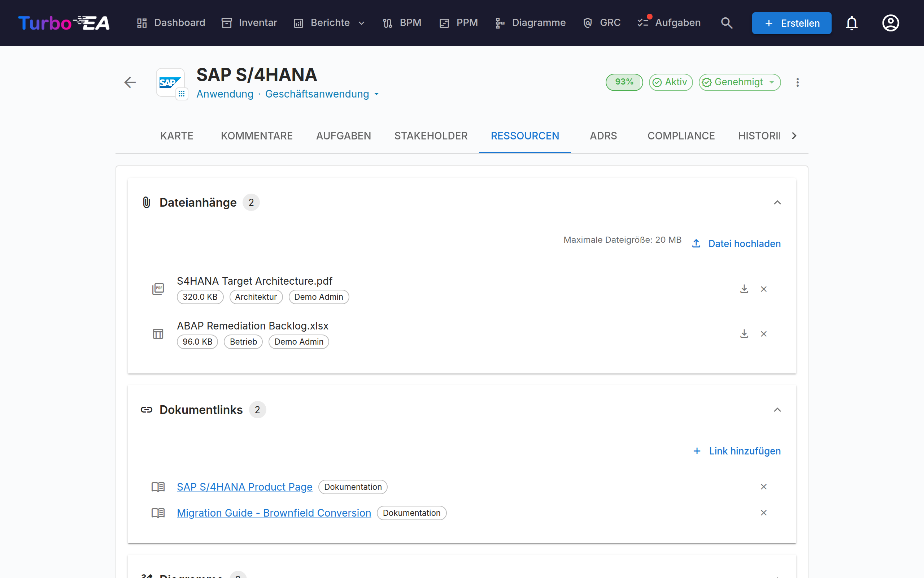Open Aufgaben in top navigation
The width and height of the screenshot is (924, 578).
click(x=669, y=23)
